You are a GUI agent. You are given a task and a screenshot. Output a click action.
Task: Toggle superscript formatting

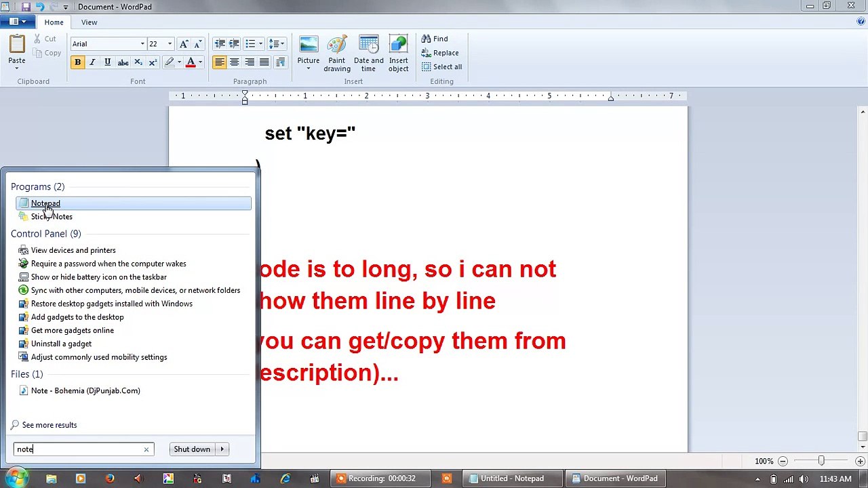[x=153, y=62]
